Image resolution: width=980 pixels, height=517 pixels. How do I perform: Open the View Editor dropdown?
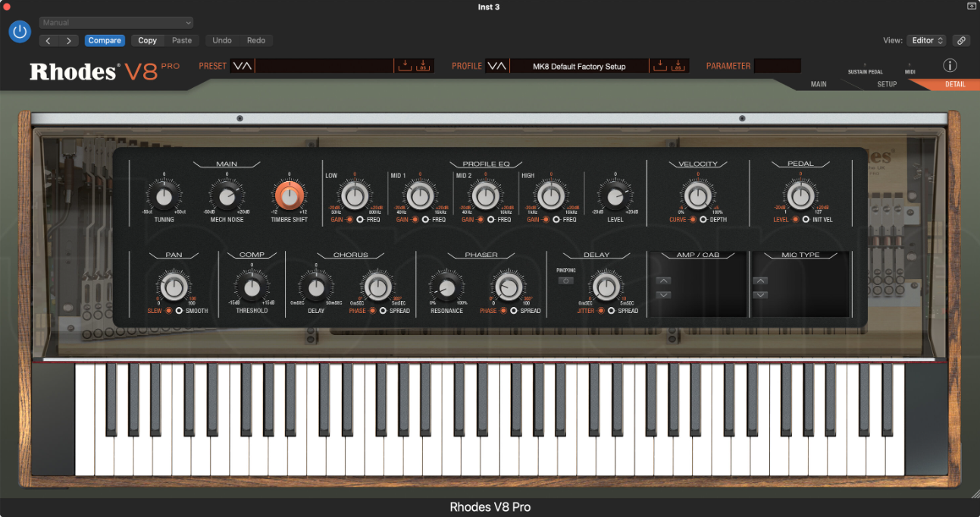point(926,41)
